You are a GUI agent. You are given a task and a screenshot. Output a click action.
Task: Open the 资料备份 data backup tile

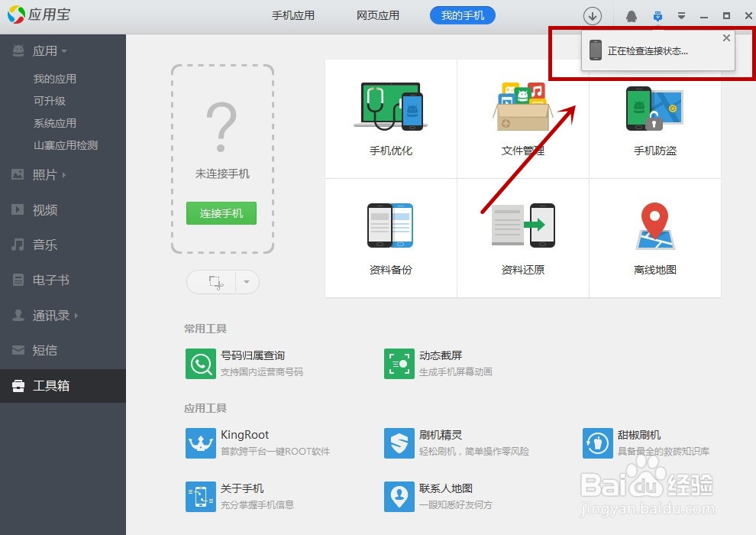coord(390,238)
